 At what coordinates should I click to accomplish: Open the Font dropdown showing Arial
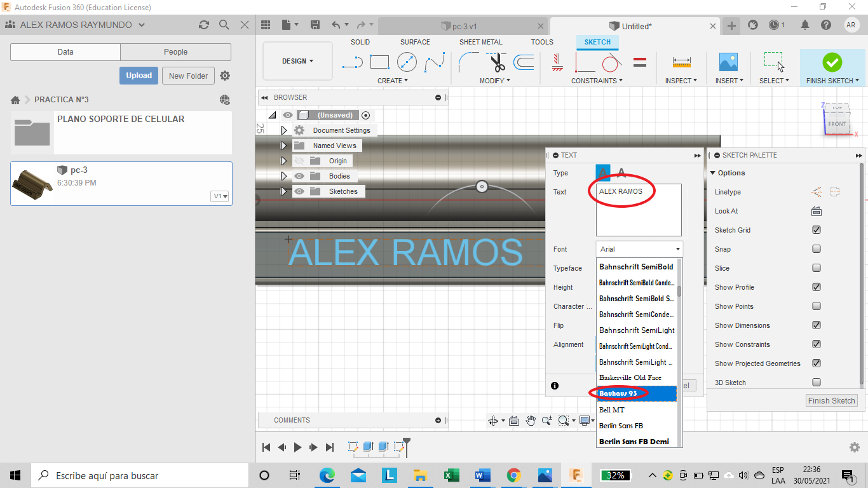[x=639, y=249]
